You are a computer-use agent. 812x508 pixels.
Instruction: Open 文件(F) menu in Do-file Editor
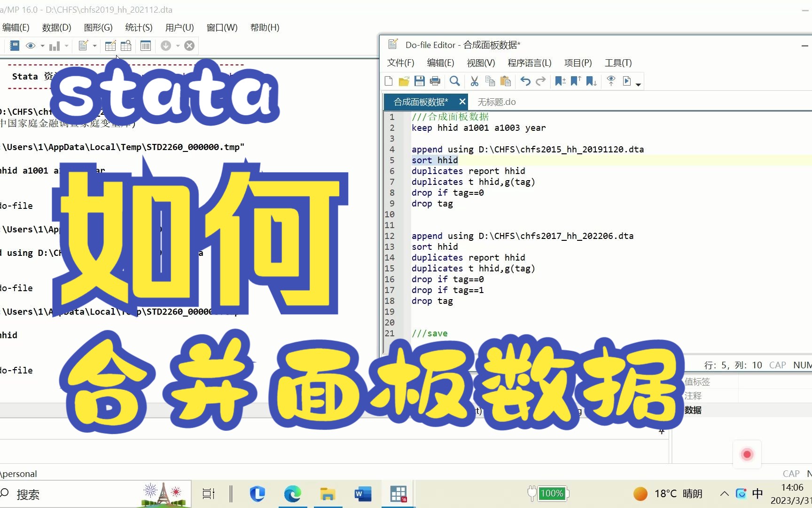tap(400, 63)
